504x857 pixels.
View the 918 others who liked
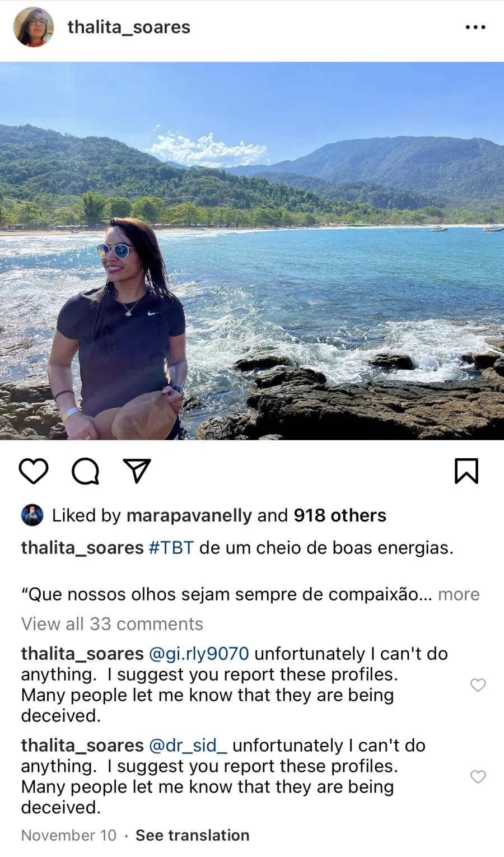point(340,515)
